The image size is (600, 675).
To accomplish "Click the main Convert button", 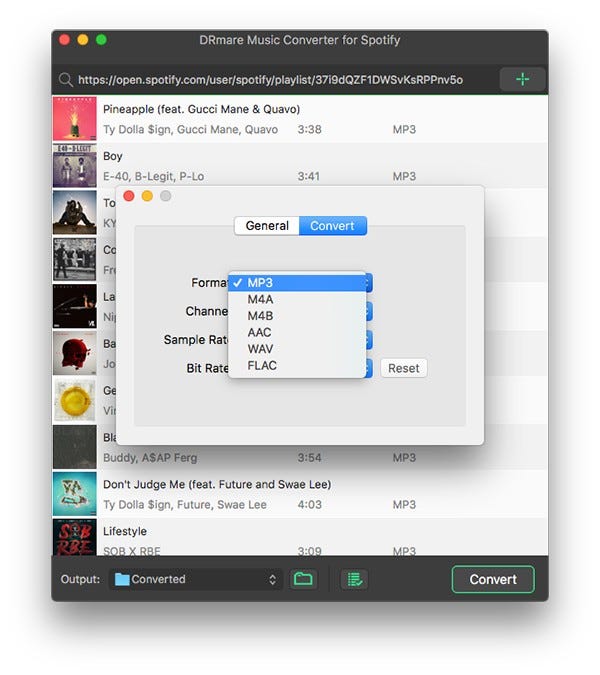I will (x=493, y=579).
